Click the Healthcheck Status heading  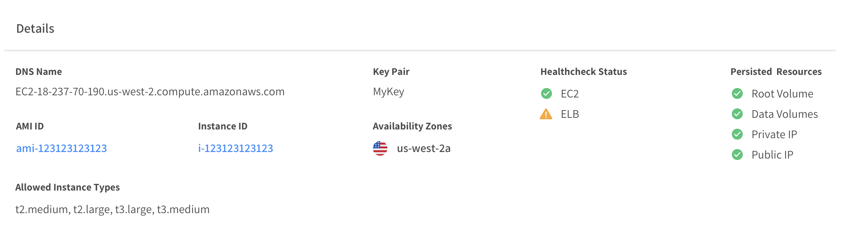(583, 72)
